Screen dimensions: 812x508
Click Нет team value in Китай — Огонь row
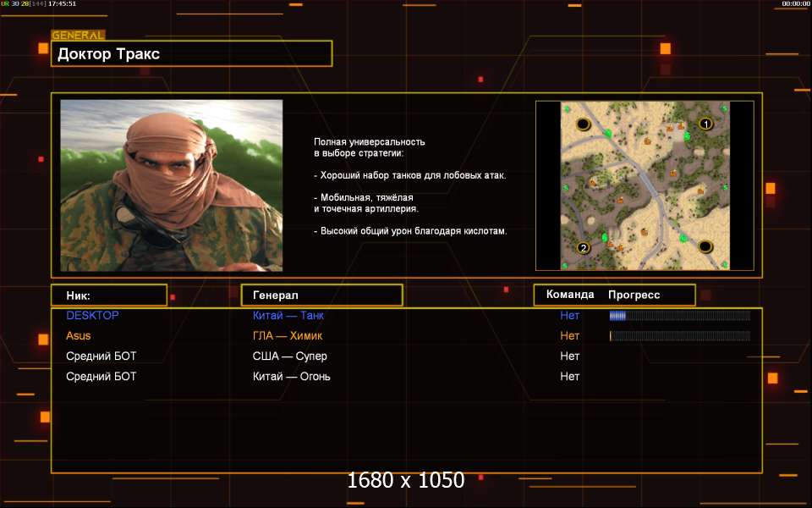pos(569,376)
